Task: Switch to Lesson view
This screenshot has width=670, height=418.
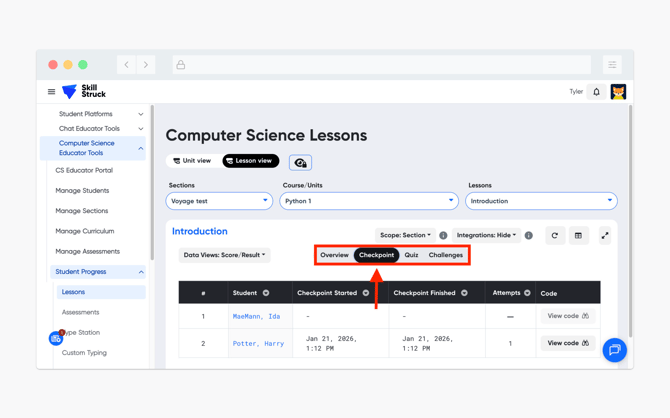Action: 250,161
